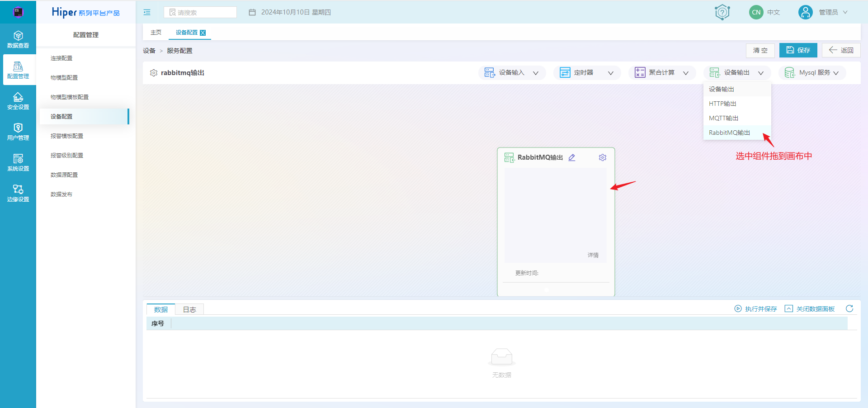
Task: Open 物模型模板配置 menu item
Action: (70, 97)
